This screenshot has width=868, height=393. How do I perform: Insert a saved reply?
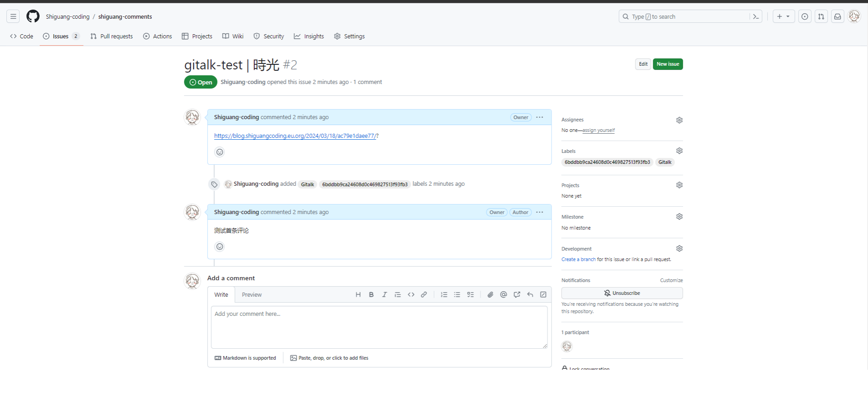[530, 295]
